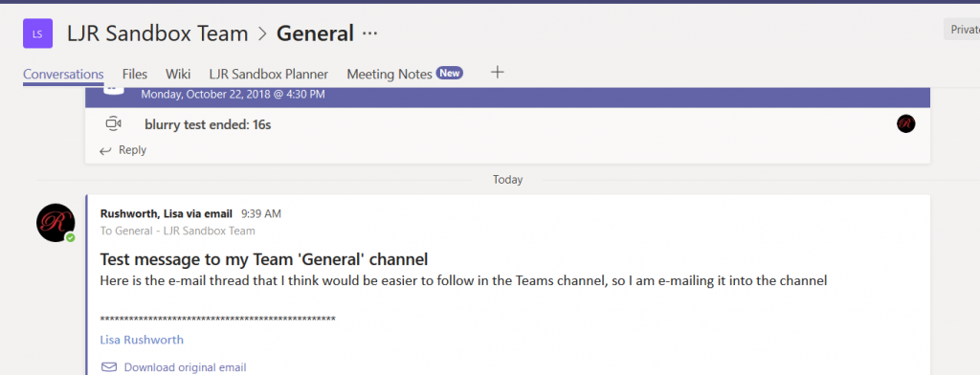Click Reply under the blurry test meeting

pos(132,150)
